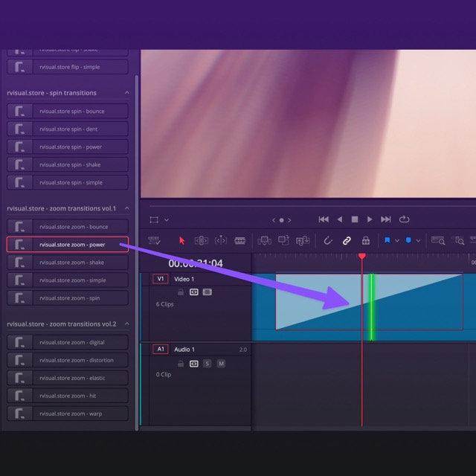This screenshot has height=476, width=476.
Task: Select the zoom - elastic transition
Action: point(68,378)
